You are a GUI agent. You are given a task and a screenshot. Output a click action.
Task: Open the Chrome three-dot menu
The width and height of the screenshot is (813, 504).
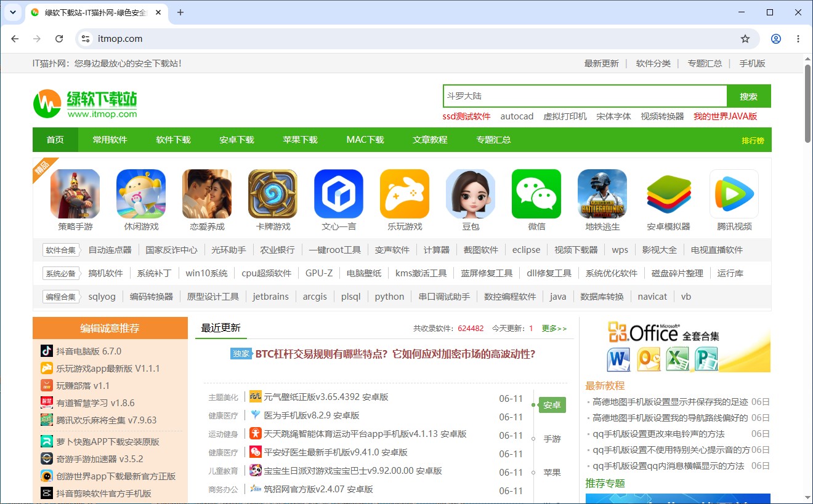coord(798,39)
